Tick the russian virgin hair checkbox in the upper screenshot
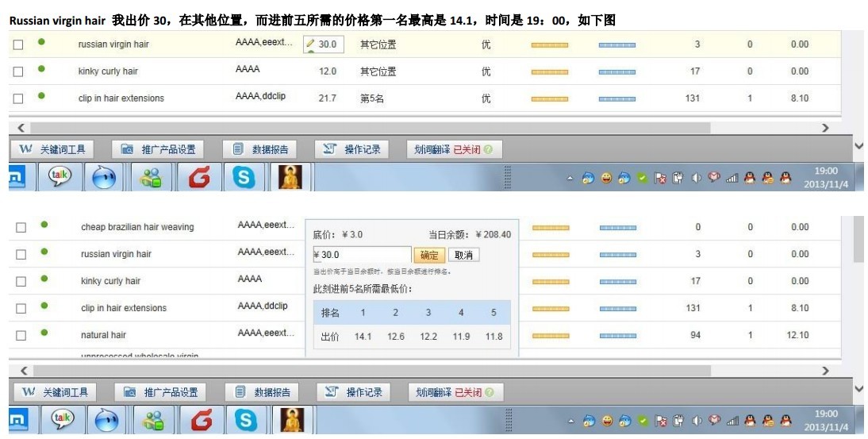868x439 pixels. (18, 44)
